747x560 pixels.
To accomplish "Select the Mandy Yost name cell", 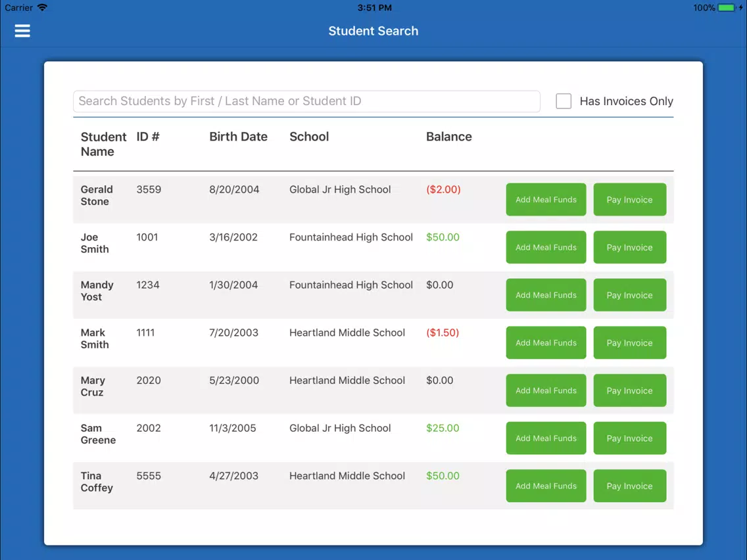I will tap(97, 291).
